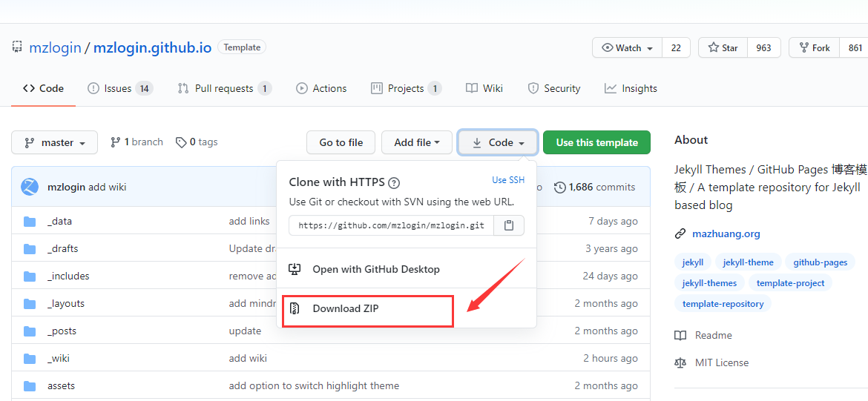Click the _includes folder icon
Viewport: 868px width, 401px height.
click(x=30, y=276)
